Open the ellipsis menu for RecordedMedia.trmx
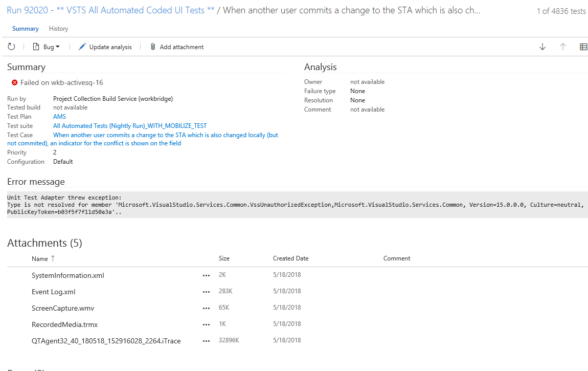 206,324
